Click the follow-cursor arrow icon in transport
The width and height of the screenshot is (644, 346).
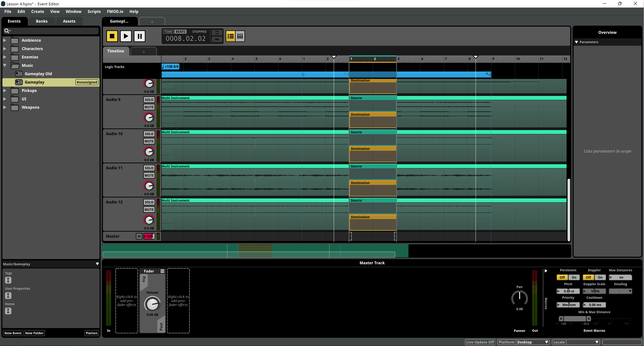pyautogui.click(x=217, y=39)
